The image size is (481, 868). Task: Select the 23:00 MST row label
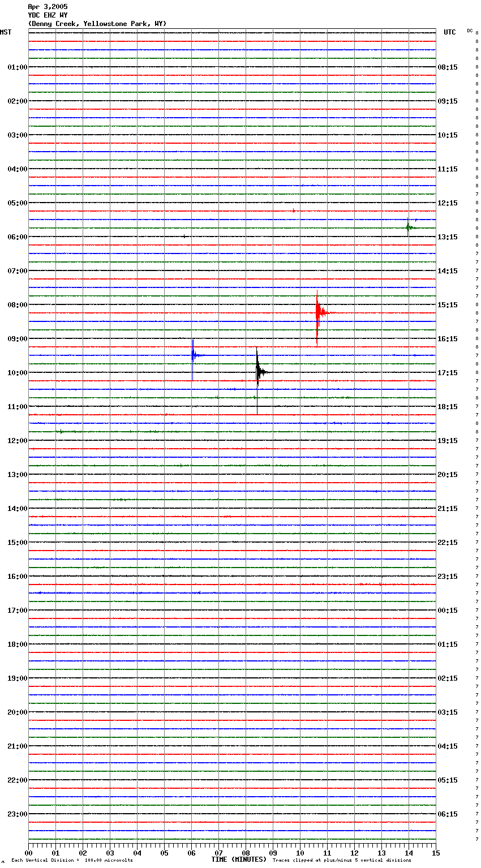click(x=17, y=814)
